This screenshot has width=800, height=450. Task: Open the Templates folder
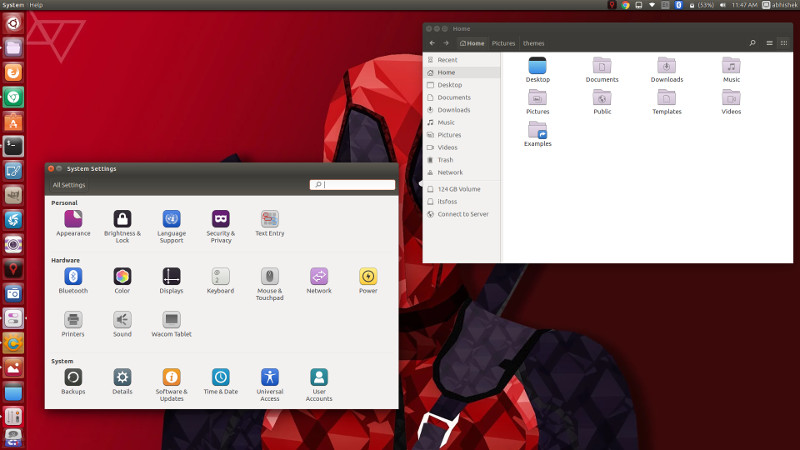pos(666,102)
